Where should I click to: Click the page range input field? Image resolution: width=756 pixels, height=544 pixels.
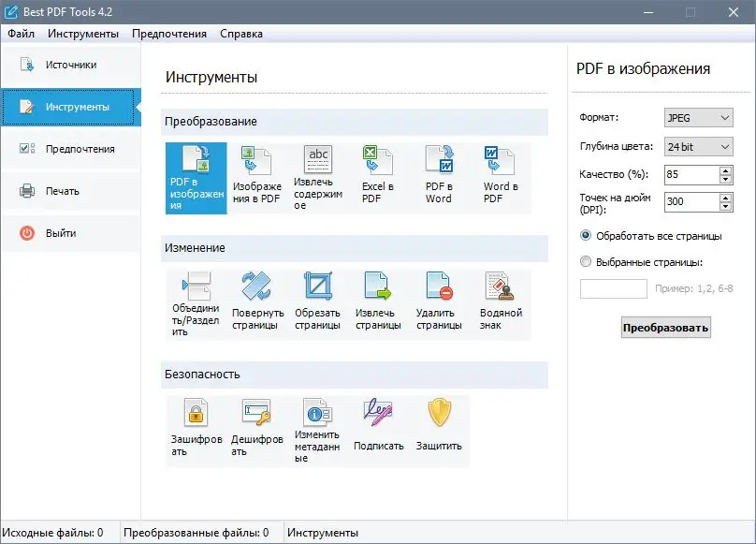(x=613, y=289)
